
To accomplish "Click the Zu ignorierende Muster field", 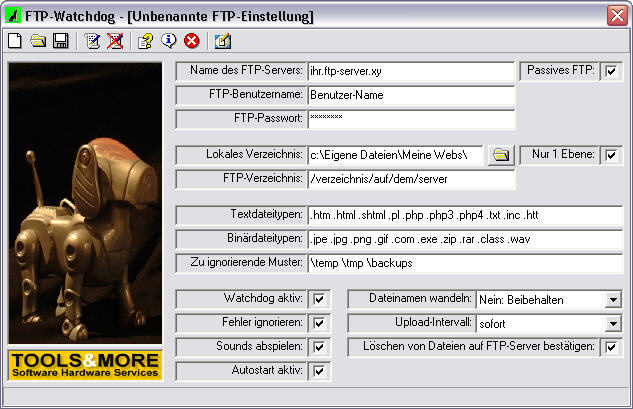I will click(465, 262).
